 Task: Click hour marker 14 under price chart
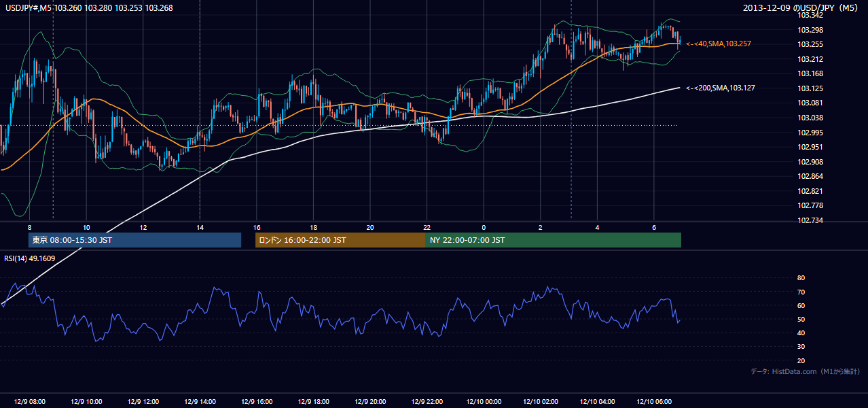pyautogui.click(x=200, y=227)
